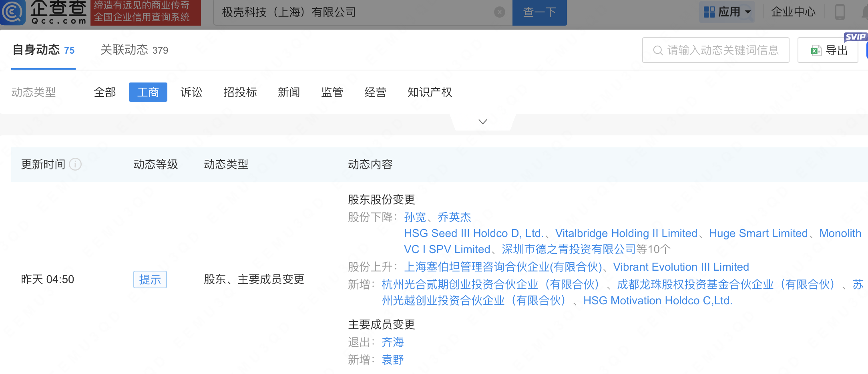Viewport: 868px width, 374px height.
Task: Click the mobile phone icon in header
Action: [840, 12]
